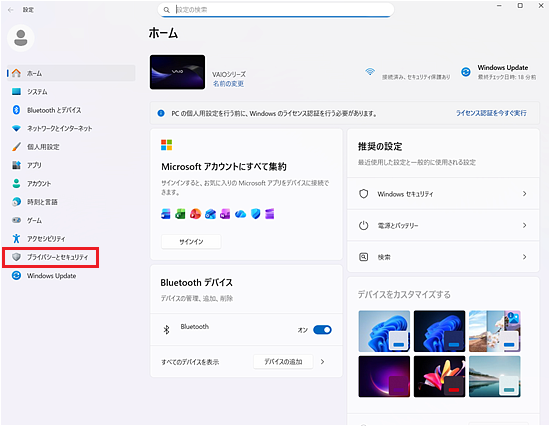Click the Word app icon
The image size is (550, 426).
pyautogui.click(x=166, y=214)
